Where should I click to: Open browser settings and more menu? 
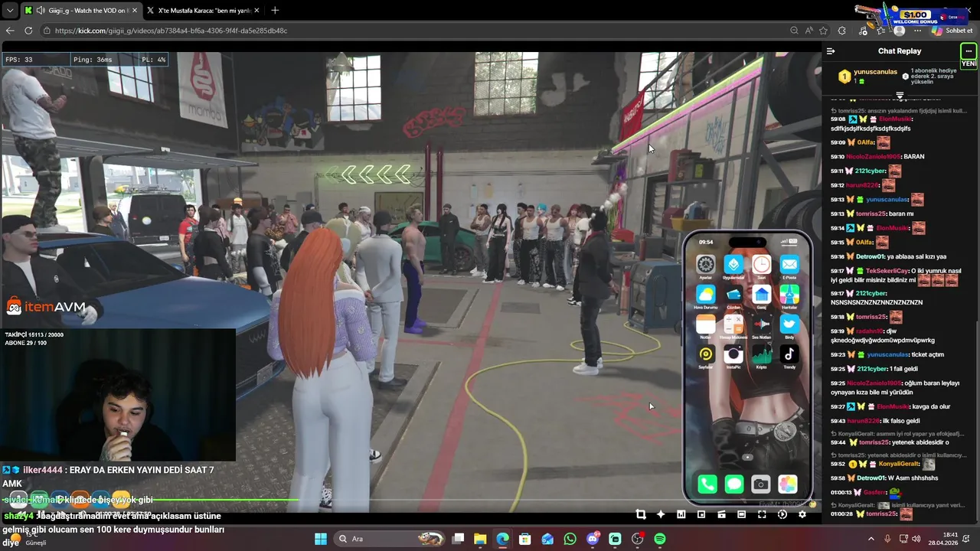(x=918, y=31)
